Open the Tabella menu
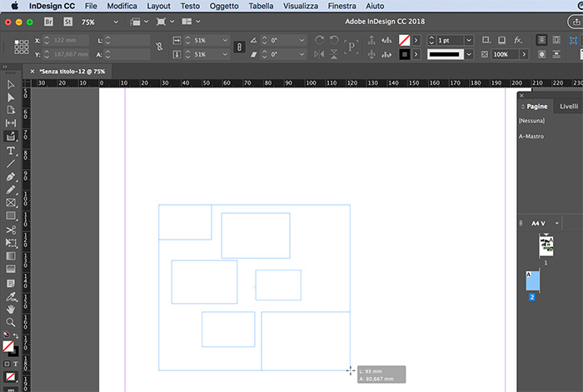This screenshot has width=583, height=392. [261, 6]
